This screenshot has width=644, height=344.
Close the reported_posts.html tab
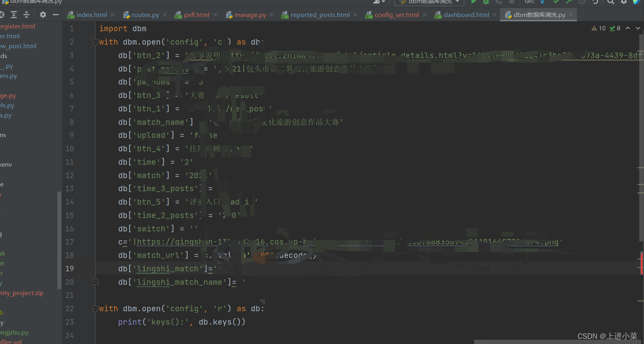[x=355, y=15]
